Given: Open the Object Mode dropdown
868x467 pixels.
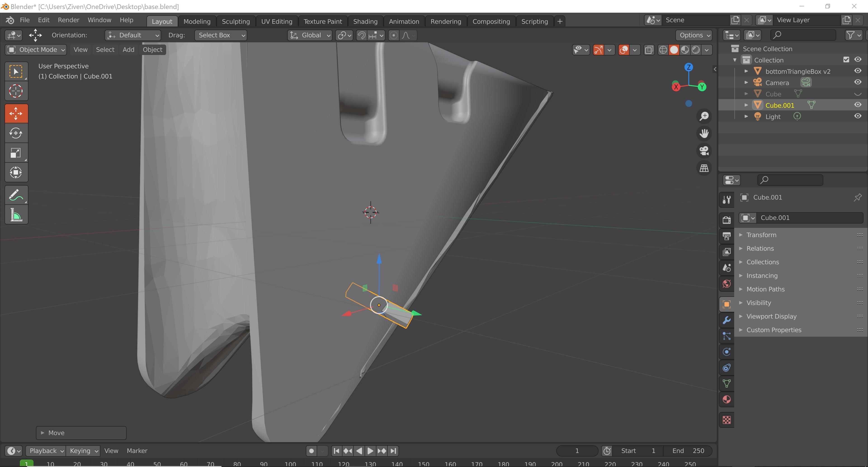Looking at the screenshot, I should point(36,50).
